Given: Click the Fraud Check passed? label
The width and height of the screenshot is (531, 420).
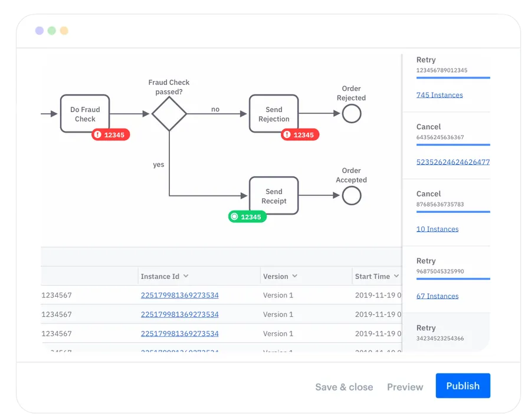Looking at the screenshot, I should pos(169,87).
